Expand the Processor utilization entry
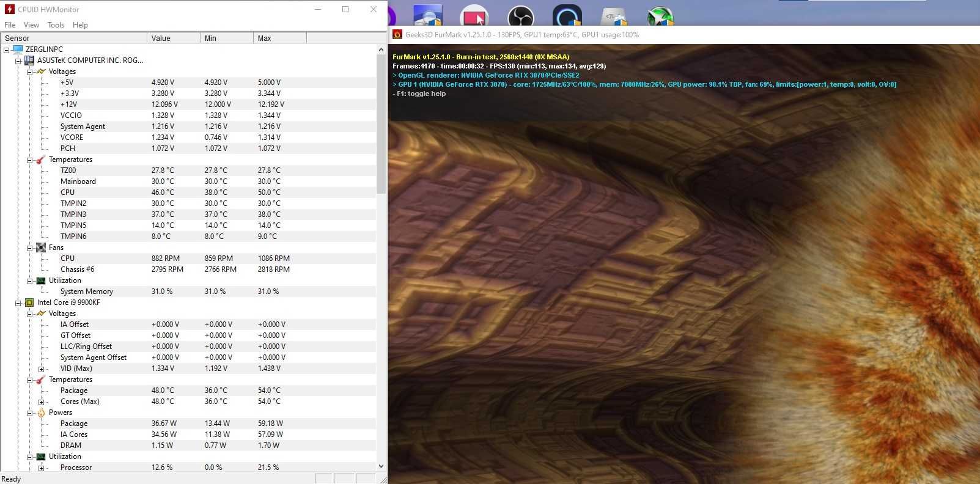This screenshot has width=980, height=484. [41, 468]
